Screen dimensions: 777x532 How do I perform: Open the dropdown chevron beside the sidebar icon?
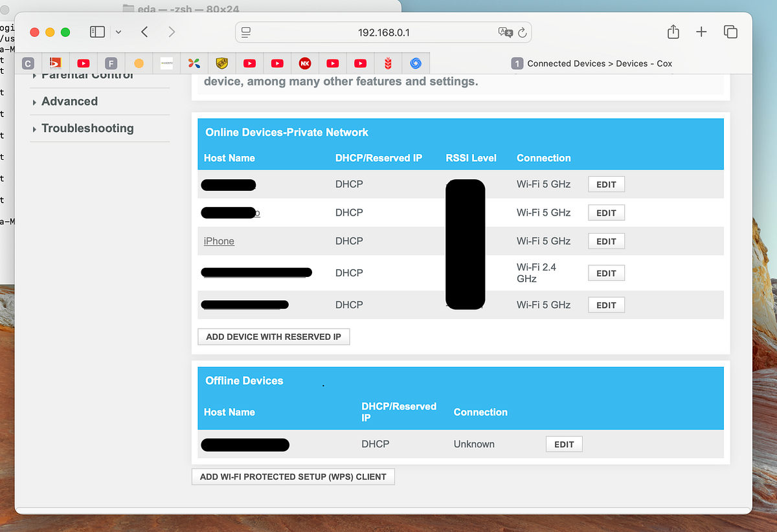tap(118, 32)
